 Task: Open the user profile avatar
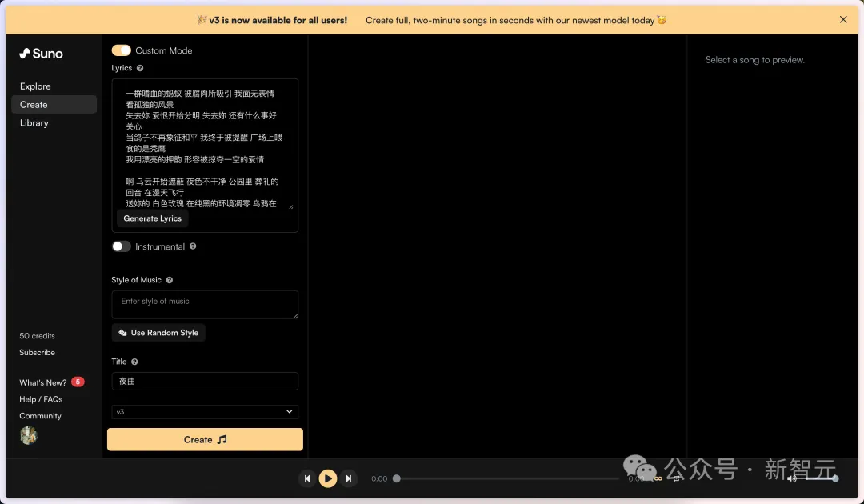(29, 435)
